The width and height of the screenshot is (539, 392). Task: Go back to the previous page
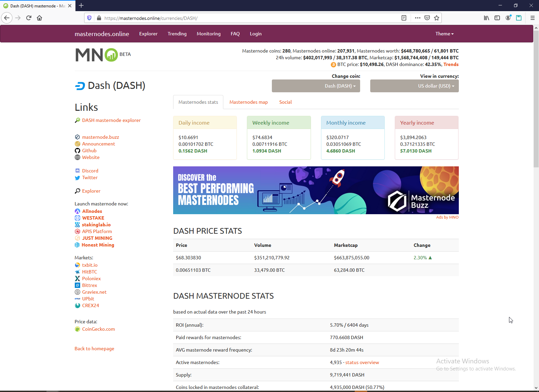pos(7,18)
